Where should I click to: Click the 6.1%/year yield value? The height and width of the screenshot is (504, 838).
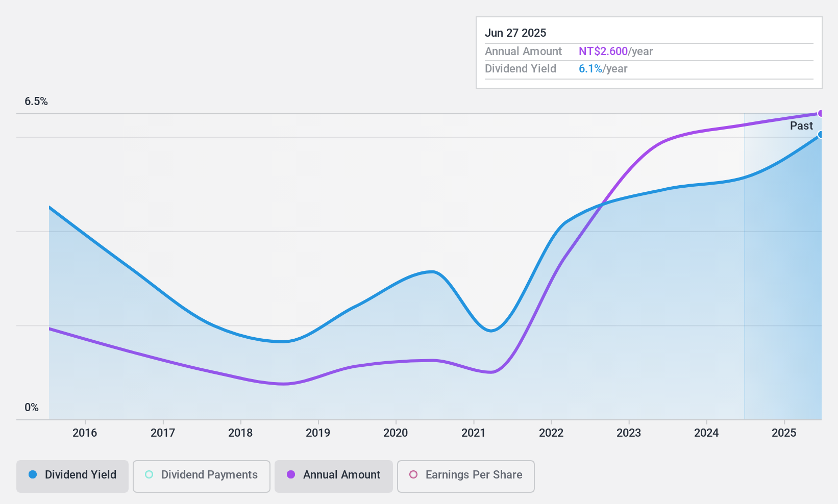click(603, 69)
